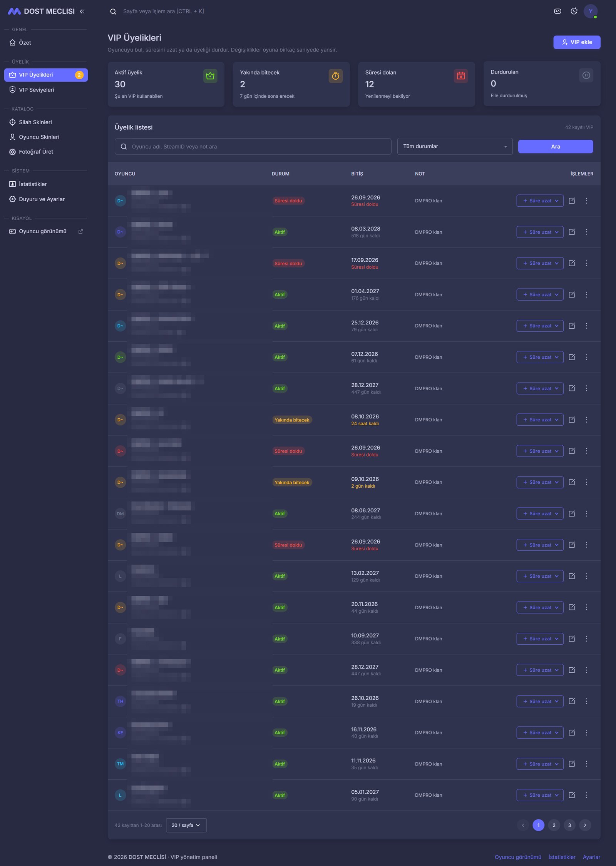The height and width of the screenshot is (866, 616).
Task: Open the Ayarlar footer link
Action: [x=591, y=857]
